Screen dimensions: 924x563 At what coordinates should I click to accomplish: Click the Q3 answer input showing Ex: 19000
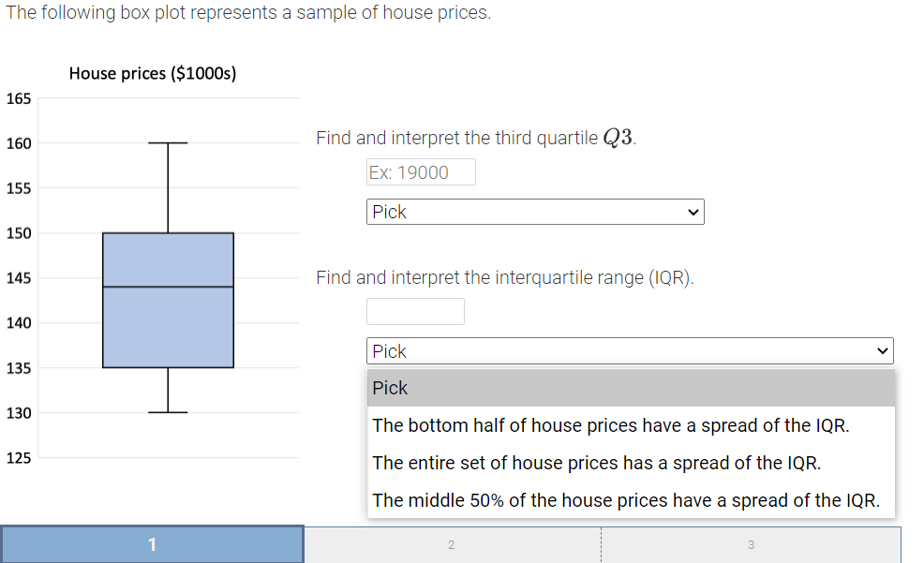(x=420, y=171)
